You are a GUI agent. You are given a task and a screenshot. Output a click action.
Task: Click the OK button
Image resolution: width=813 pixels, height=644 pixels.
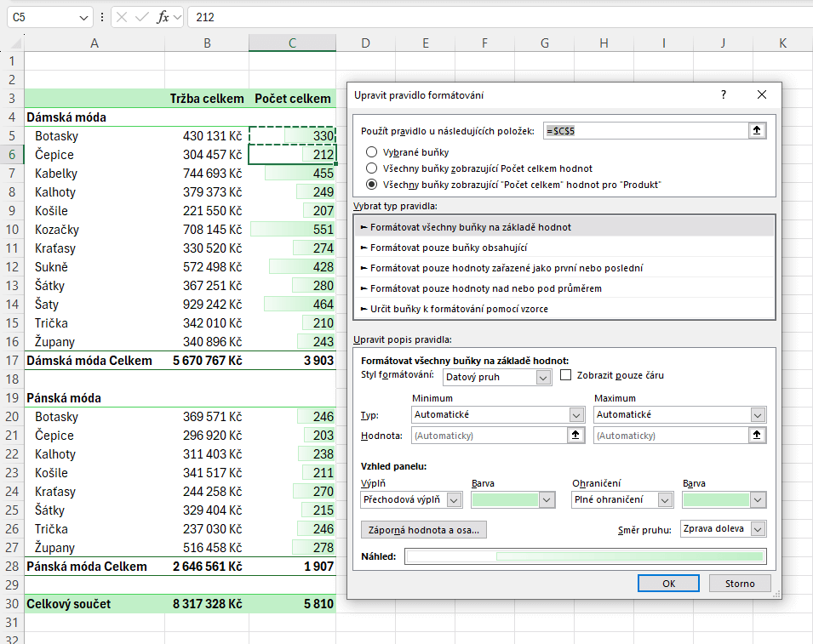pyautogui.click(x=668, y=584)
